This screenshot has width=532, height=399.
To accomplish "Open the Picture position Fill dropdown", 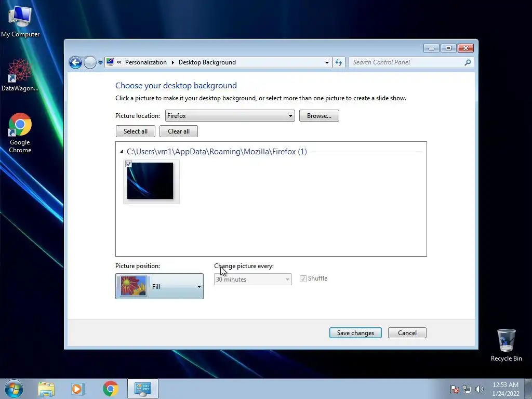I will click(x=159, y=286).
